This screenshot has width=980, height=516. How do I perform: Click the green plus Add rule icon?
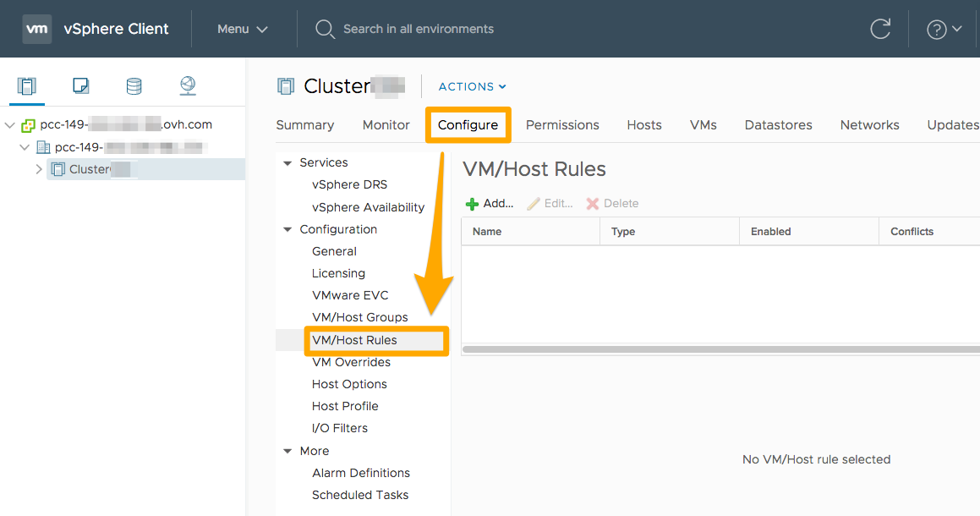tap(473, 204)
